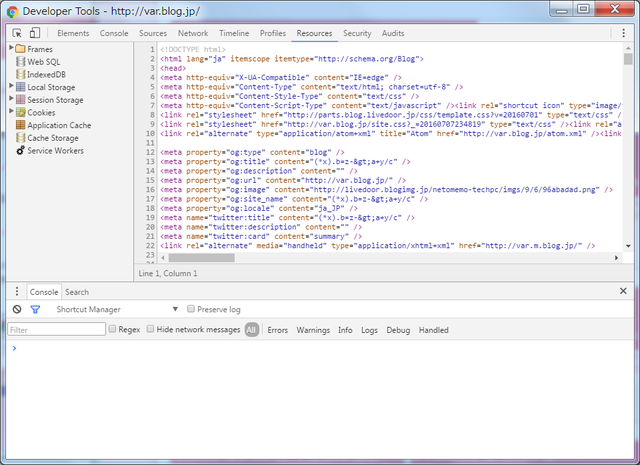The height and width of the screenshot is (465, 640).
Task: Select the All log level filter
Action: point(252,330)
